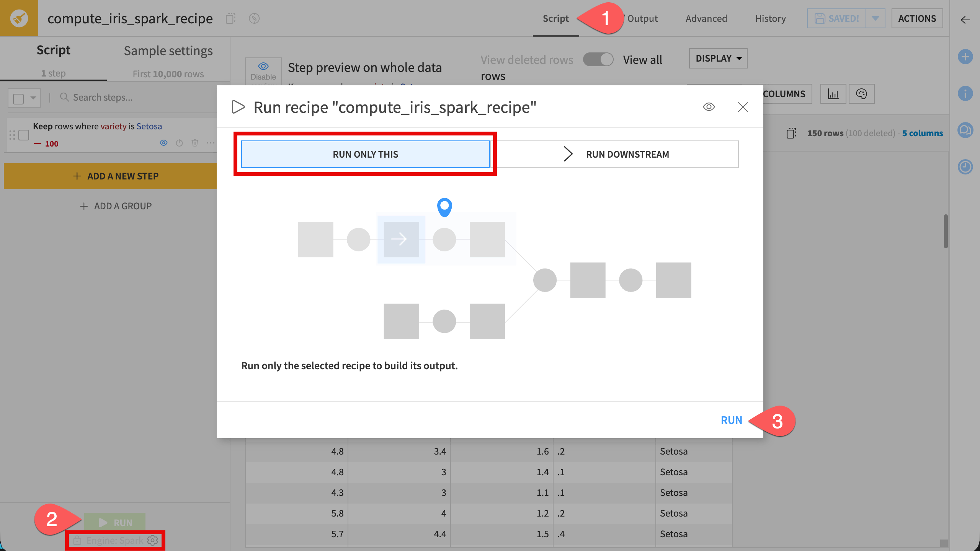Toggle View deleted rows switch
The image size is (980, 551).
point(598,60)
